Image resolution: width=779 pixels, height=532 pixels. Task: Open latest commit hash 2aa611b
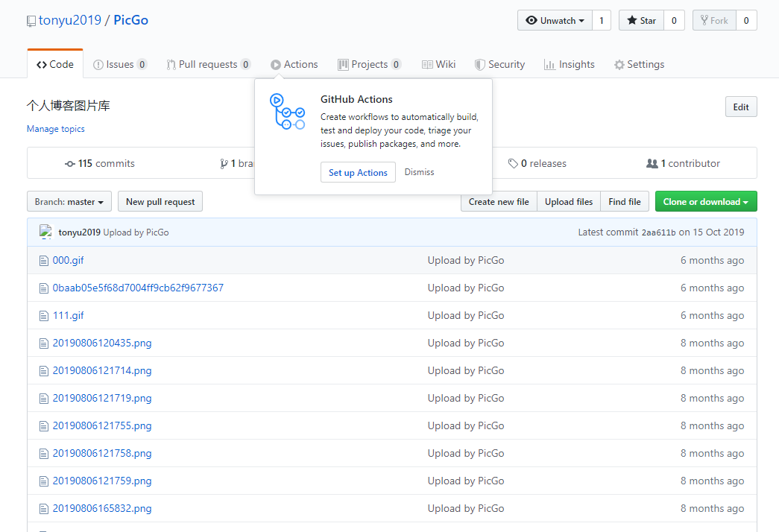[658, 232]
